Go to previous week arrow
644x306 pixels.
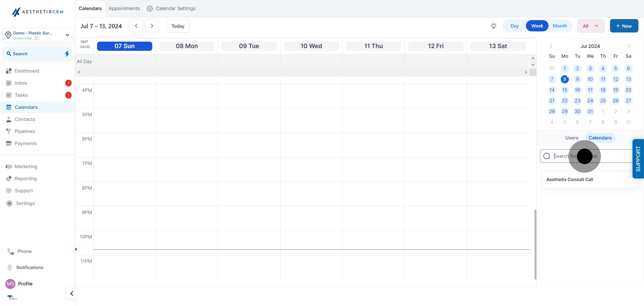(136, 26)
